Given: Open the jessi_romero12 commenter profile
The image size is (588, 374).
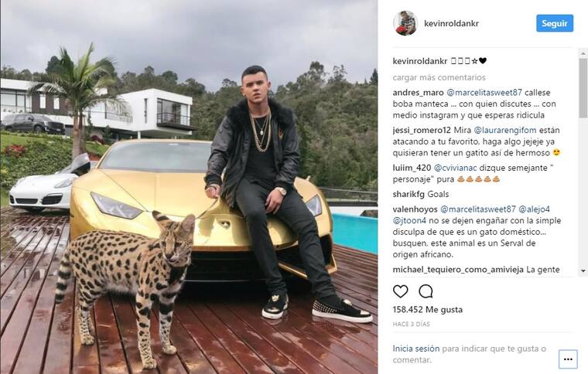Looking at the screenshot, I should coord(422,131).
